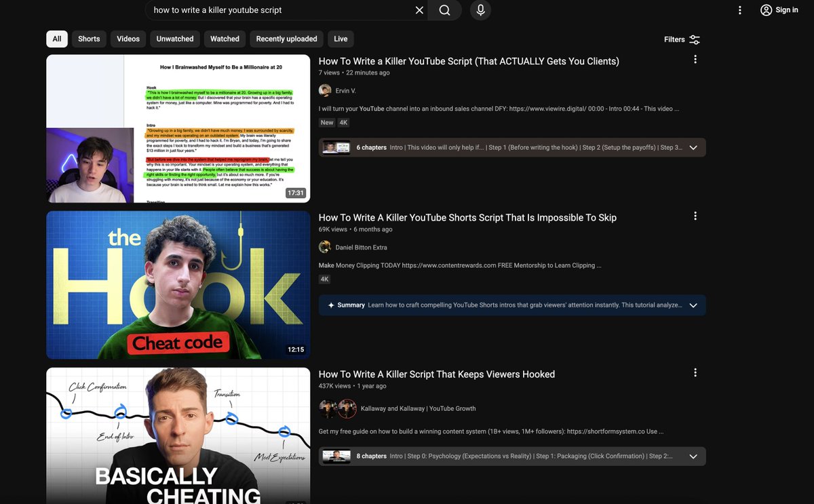Click the magnifying glass search button
814x504 pixels.
point(444,10)
